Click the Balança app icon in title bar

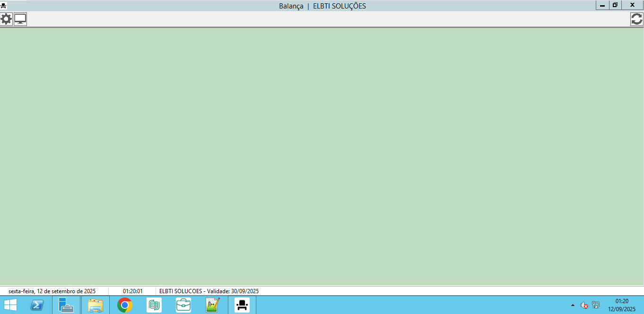coord(4,6)
